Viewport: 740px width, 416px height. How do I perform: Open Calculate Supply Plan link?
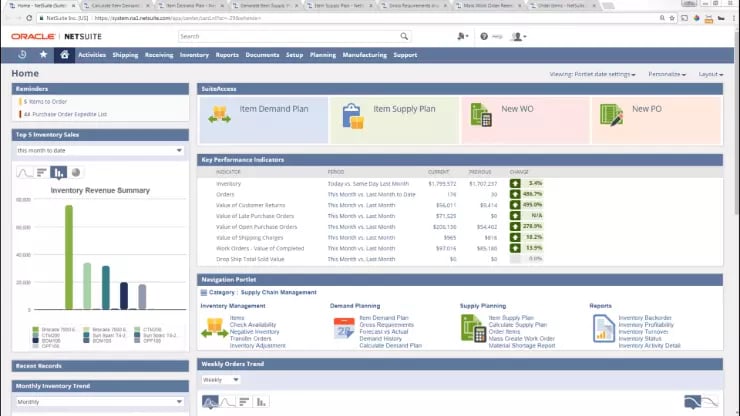click(x=518, y=325)
